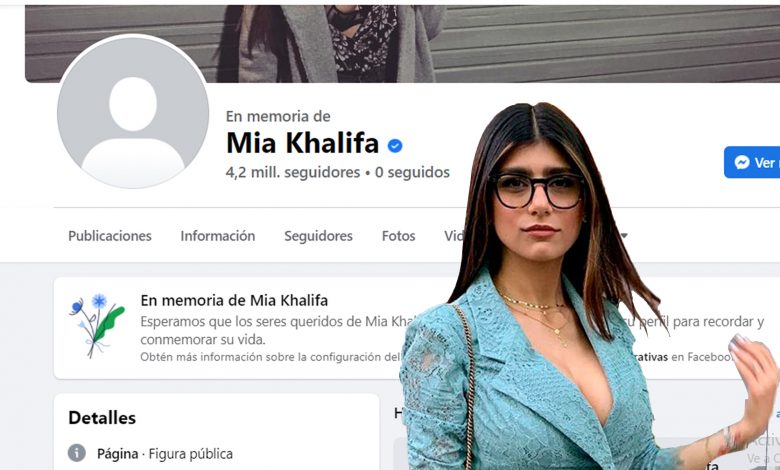Click the blue verified badge checkmark
This screenshot has height=470, width=780.
click(x=395, y=146)
